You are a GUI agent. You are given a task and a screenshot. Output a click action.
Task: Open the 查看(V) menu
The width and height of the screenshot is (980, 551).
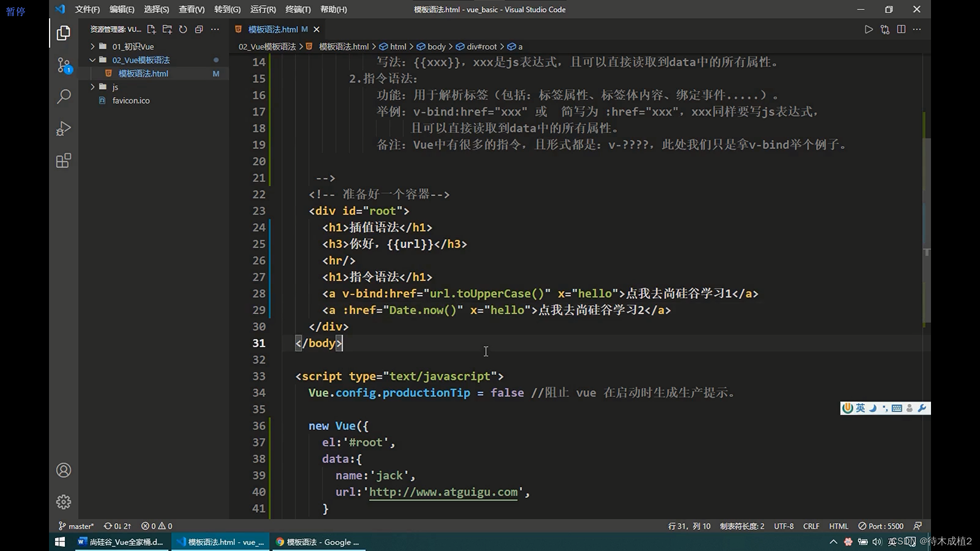(191, 9)
